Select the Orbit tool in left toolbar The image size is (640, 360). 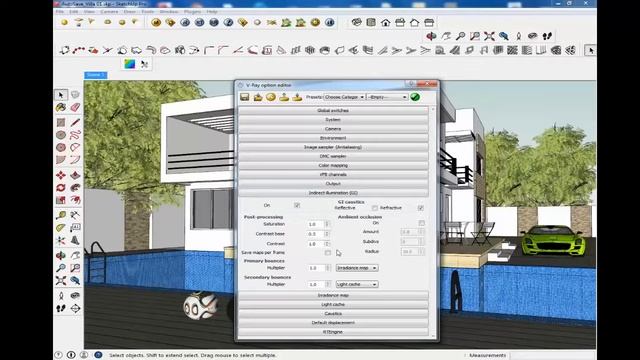pos(61,256)
